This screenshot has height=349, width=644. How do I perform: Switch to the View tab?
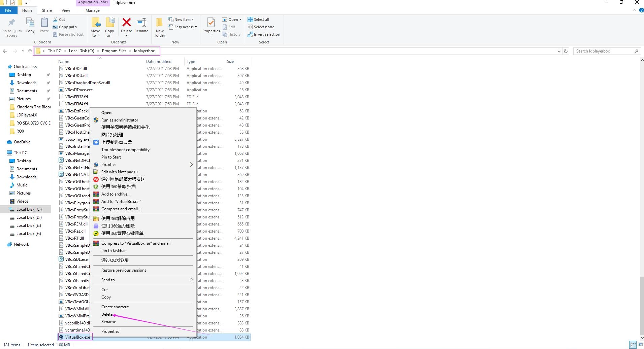pyautogui.click(x=66, y=10)
